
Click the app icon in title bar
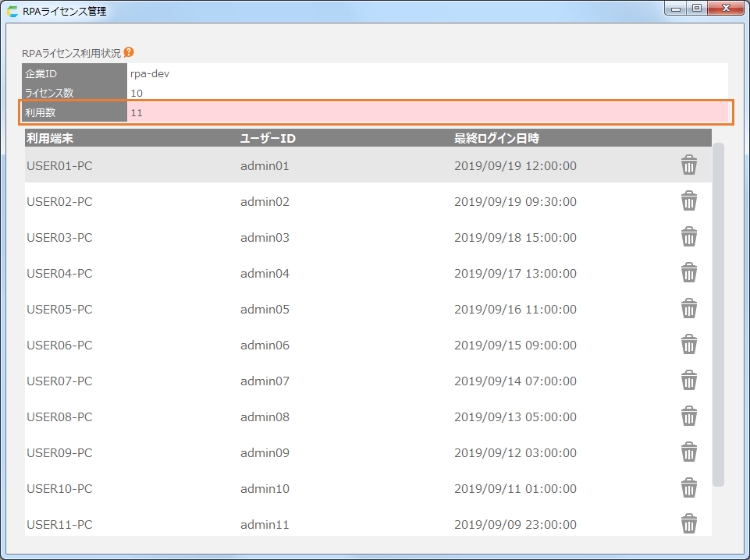click(12, 12)
